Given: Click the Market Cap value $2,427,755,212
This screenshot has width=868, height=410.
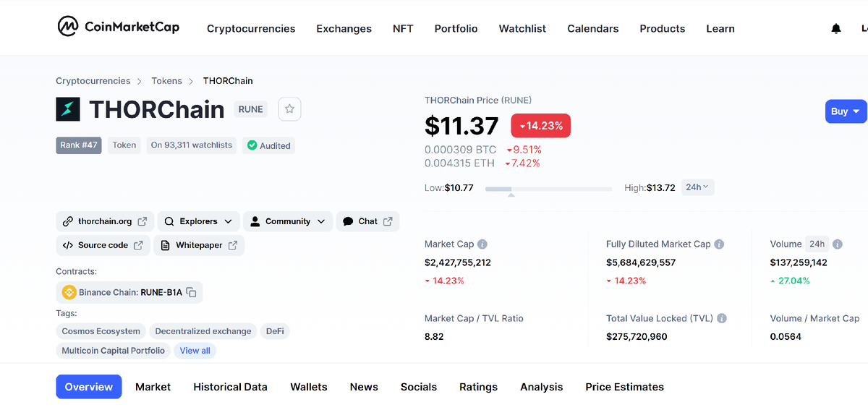Looking at the screenshot, I should click(x=458, y=262).
